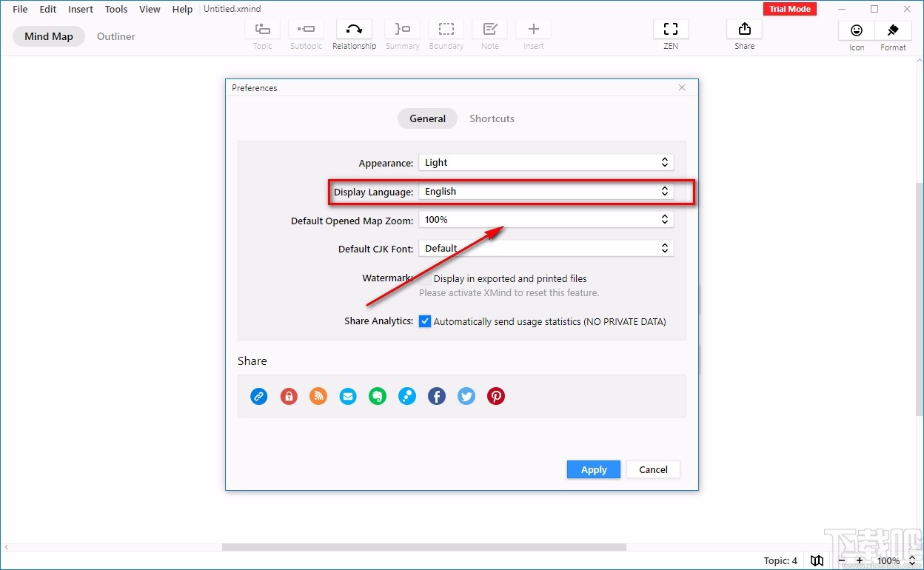Click the orange RSS share icon
The image size is (924, 570).
(x=318, y=396)
